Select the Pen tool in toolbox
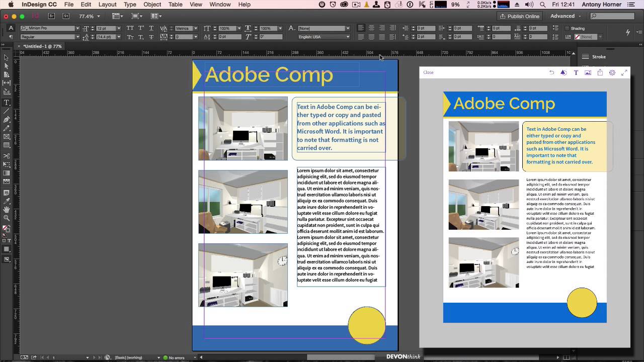644x362 pixels. (x=7, y=120)
